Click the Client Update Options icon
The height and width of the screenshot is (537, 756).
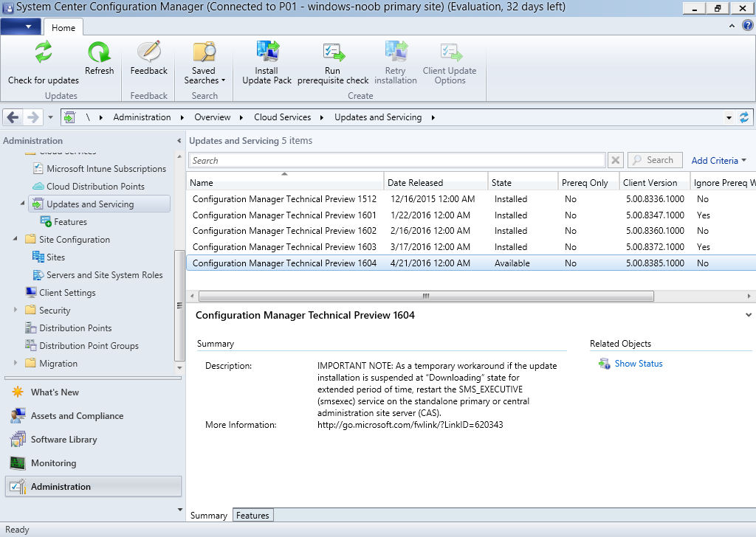[450, 52]
